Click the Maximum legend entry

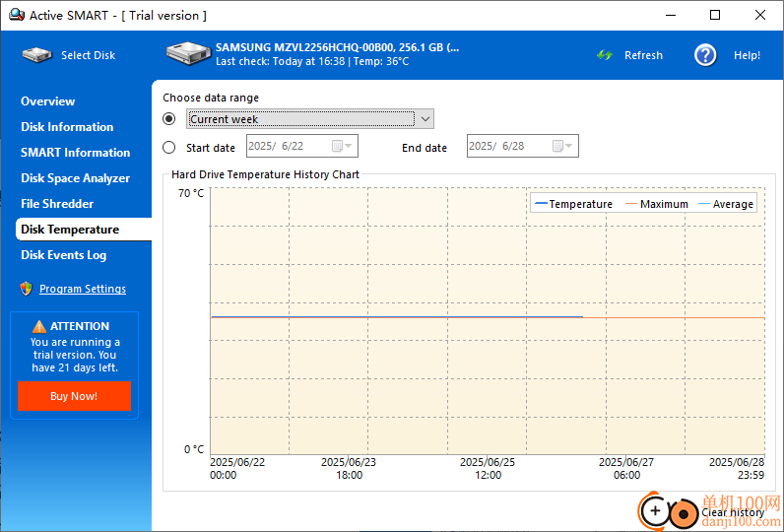(x=657, y=204)
